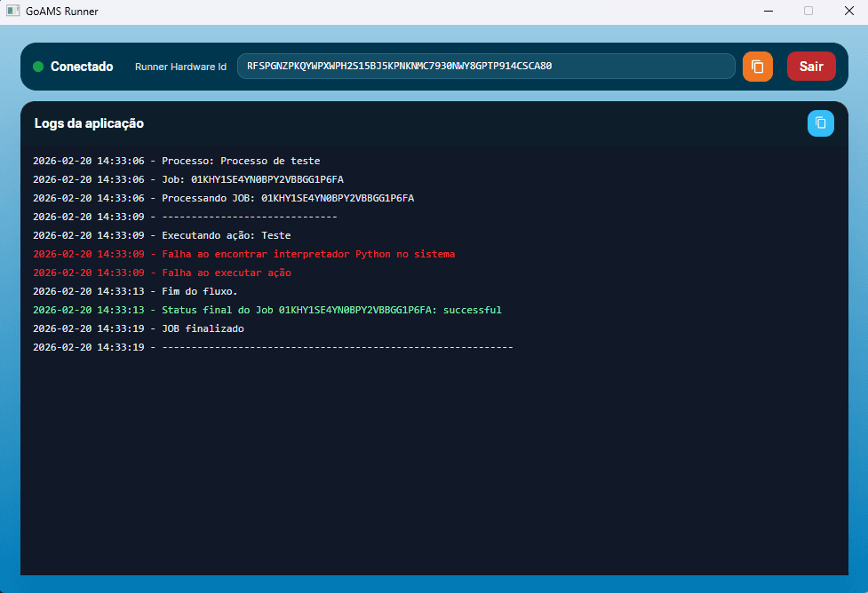Click the Sair button to log out

[x=811, y=67]
